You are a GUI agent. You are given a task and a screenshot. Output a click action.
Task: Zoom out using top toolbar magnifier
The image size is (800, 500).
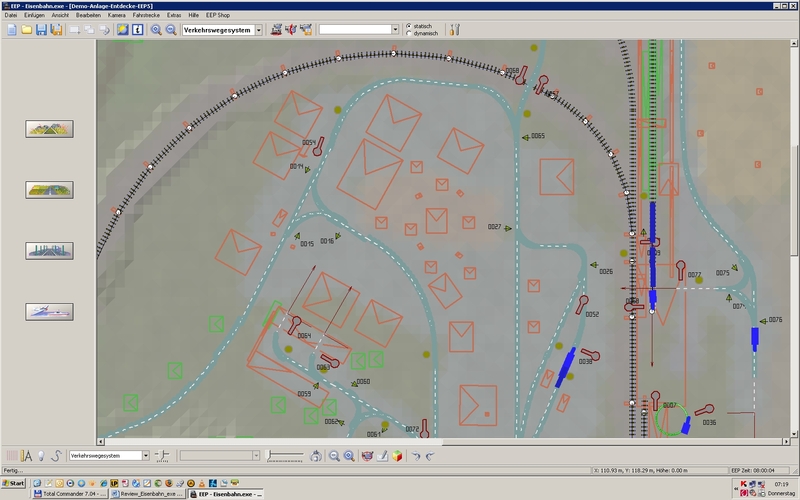(x=171, y=30)
